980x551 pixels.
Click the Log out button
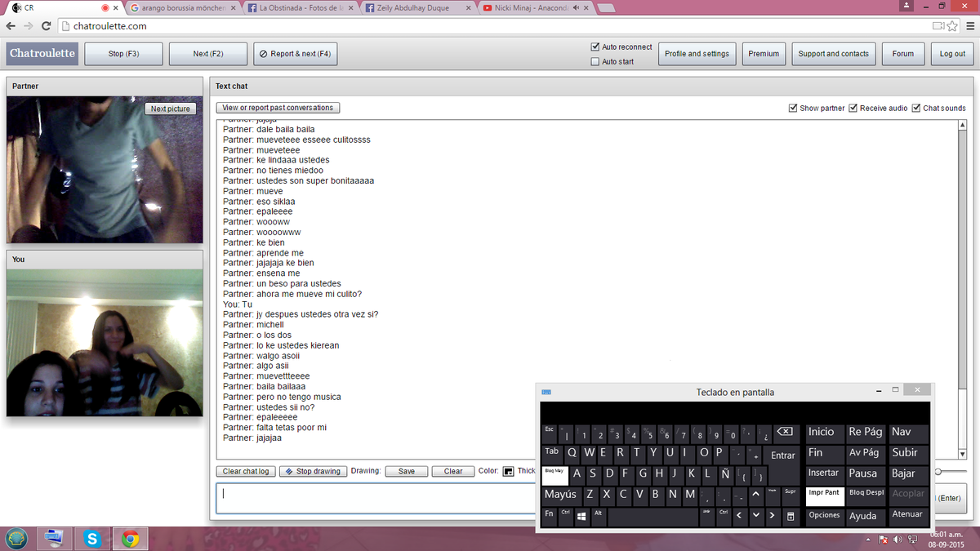[952, 54]
